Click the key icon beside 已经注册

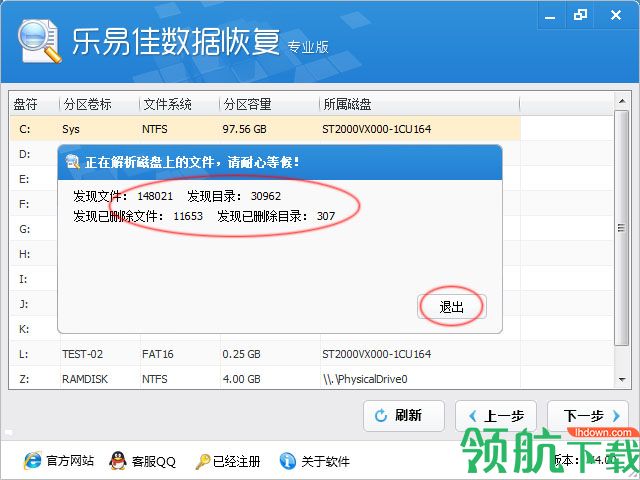point(202,462)
